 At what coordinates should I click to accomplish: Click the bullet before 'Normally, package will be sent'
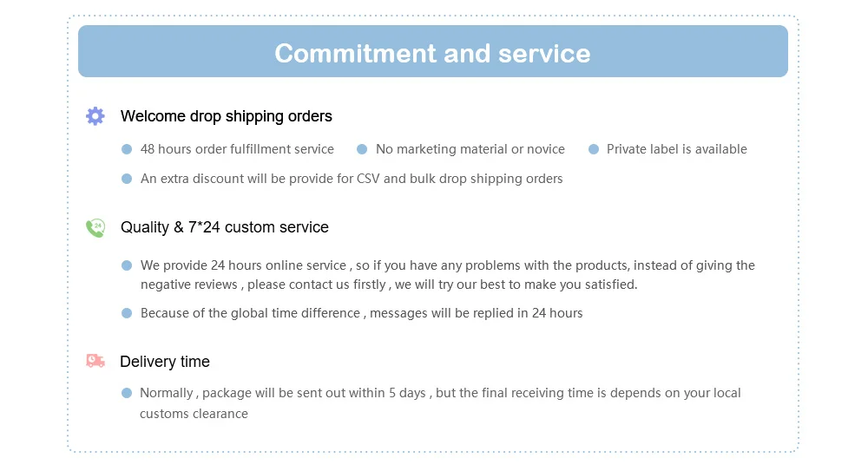point(127,393)
